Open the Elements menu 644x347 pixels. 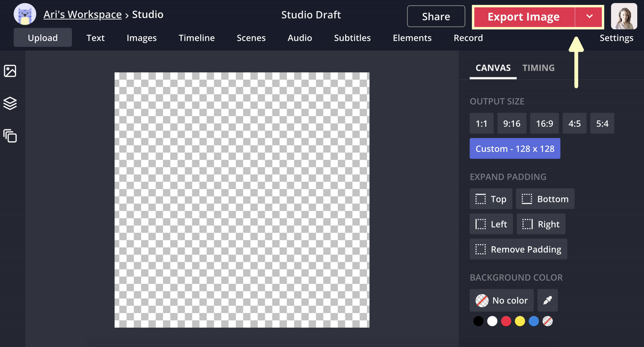(412, 38)
